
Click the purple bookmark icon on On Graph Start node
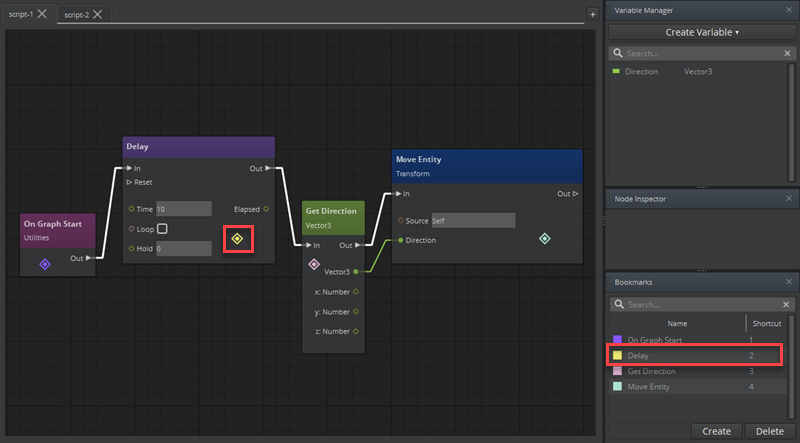tap(44, 264)
